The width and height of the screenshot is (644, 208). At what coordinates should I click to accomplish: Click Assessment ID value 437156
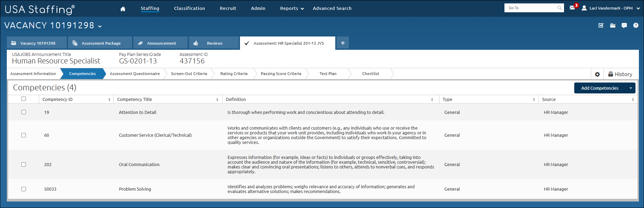point(192,61)
